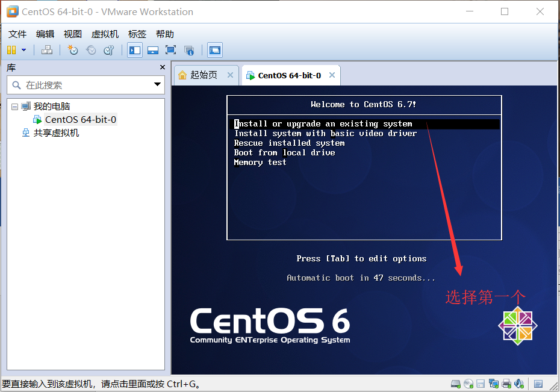The image size is (560, 392).
Task: Click the CD/DVD drive status icon
Action: click(468, 384)
